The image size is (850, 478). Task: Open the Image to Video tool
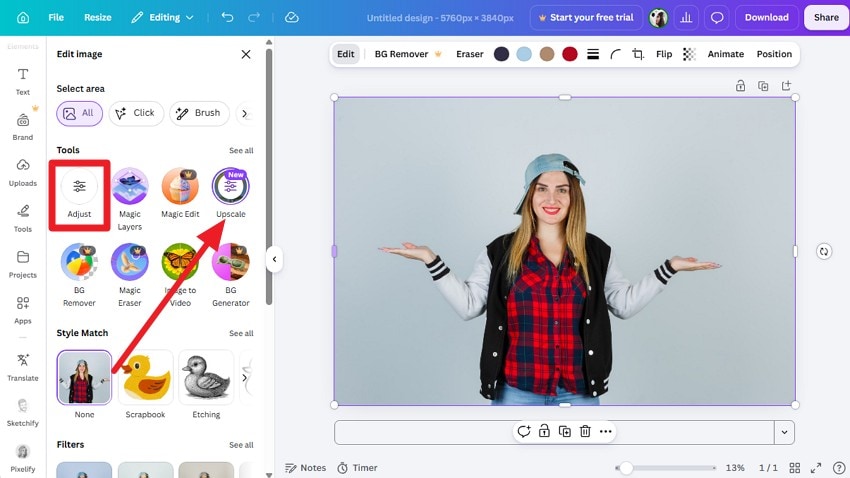coord(180,275)
